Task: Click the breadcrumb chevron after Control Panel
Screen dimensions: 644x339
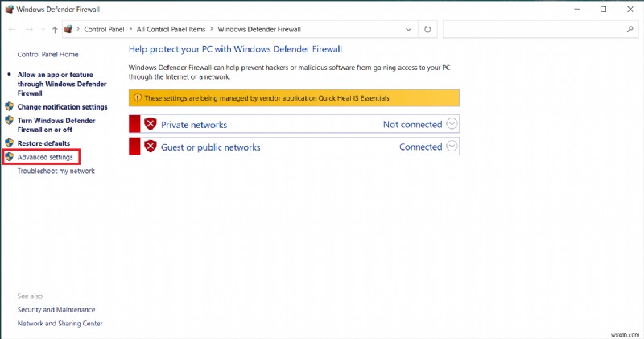Action: [x=130, y=29]
